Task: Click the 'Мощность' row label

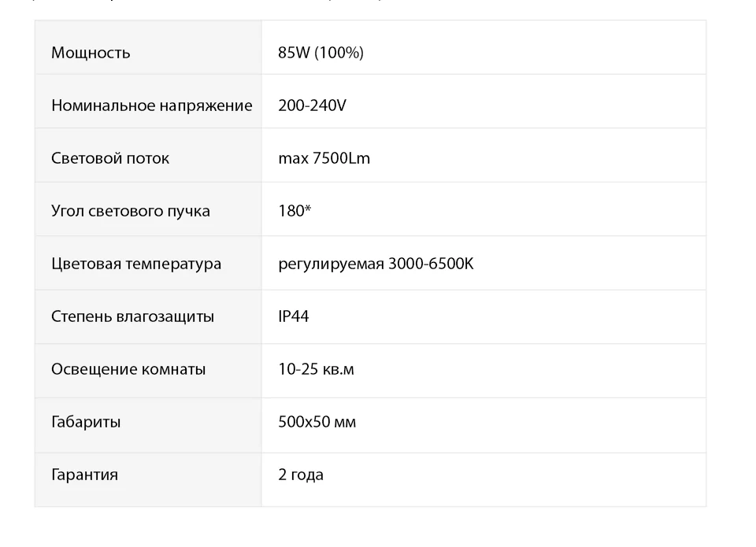Action: 91,53
